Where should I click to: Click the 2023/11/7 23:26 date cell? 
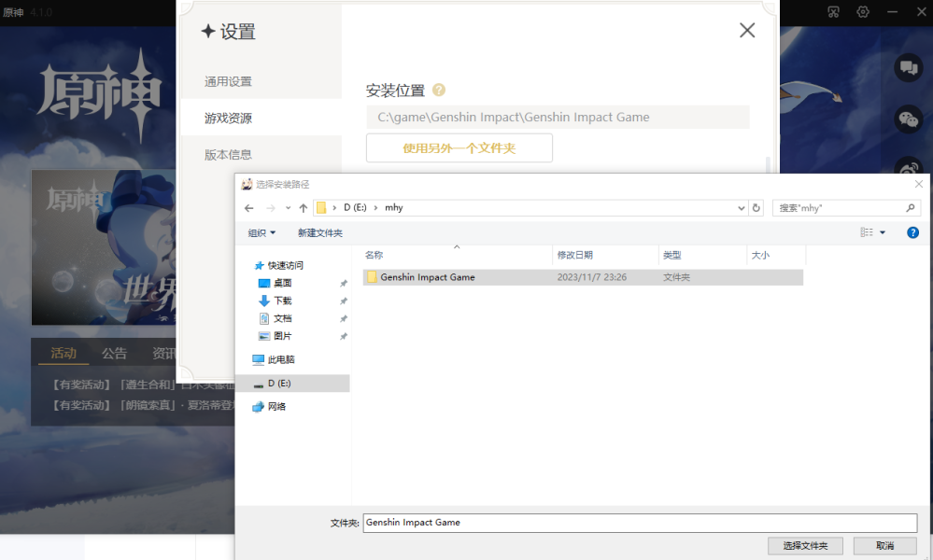[592, 277]
